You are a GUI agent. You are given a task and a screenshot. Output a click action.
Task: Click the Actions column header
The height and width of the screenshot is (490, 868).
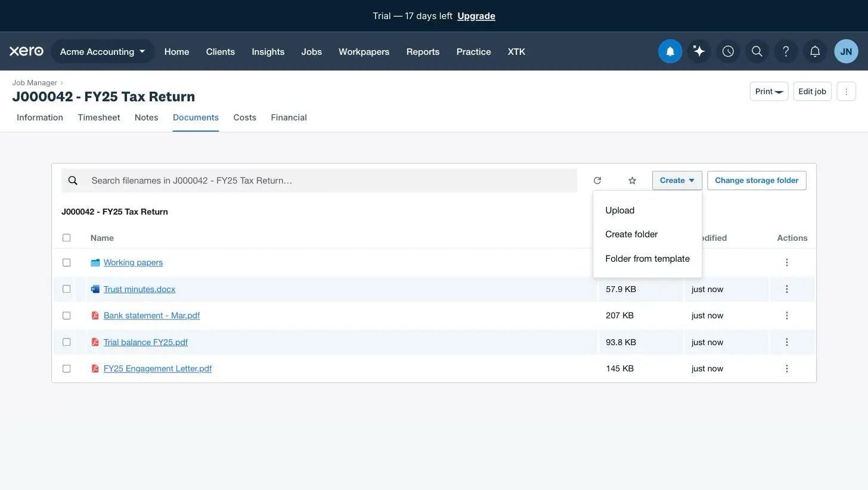[792, 238]
